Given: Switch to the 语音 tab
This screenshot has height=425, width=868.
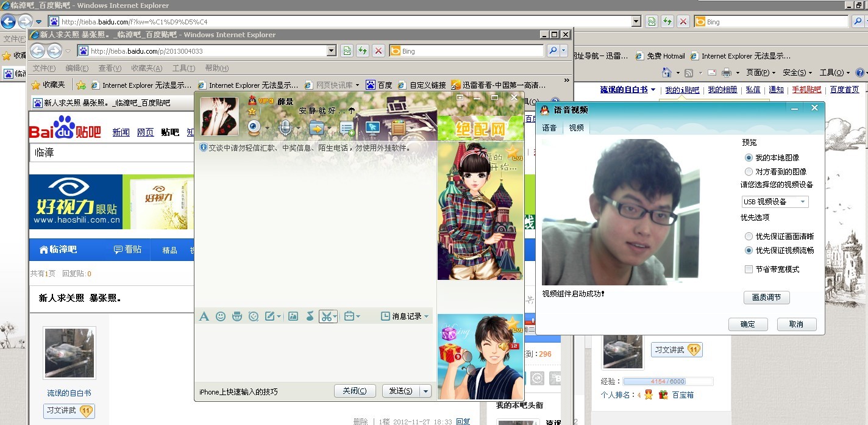Looking at the screenshot, I should (549, 128).
